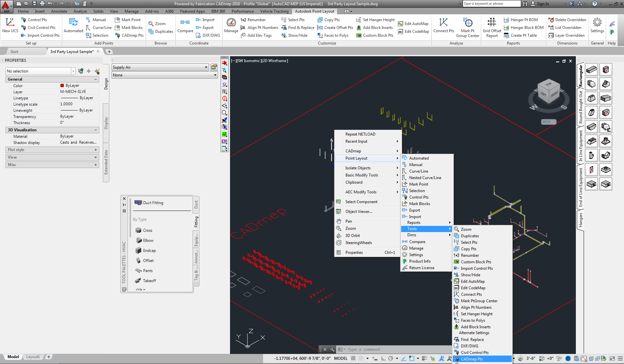Toggle ortho mode in the status bar
The image size is (624, 364).
tap(384, 358)
